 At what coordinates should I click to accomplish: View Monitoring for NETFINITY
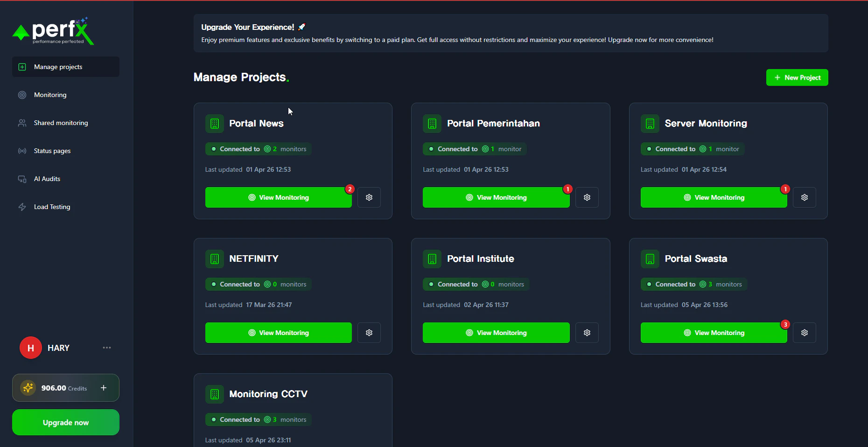(x=279, y=333)
